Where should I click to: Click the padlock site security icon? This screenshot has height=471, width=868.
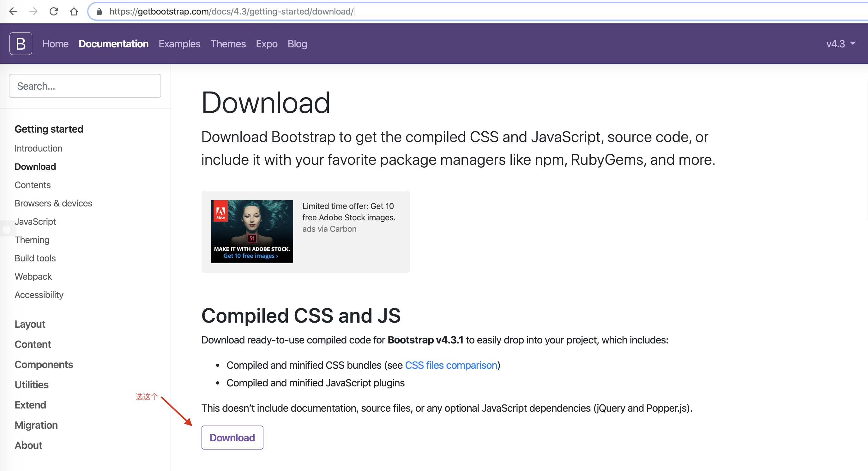[99, 12]
